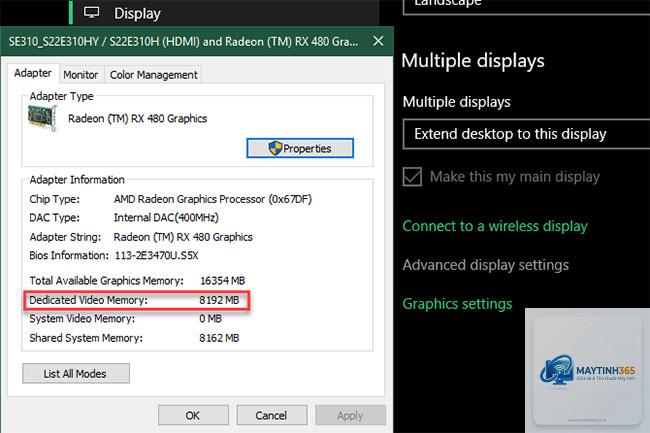
Task: Click the Adapter Type name Radeon (TM) RX 480 Graphics
Action: pos(138,119)
